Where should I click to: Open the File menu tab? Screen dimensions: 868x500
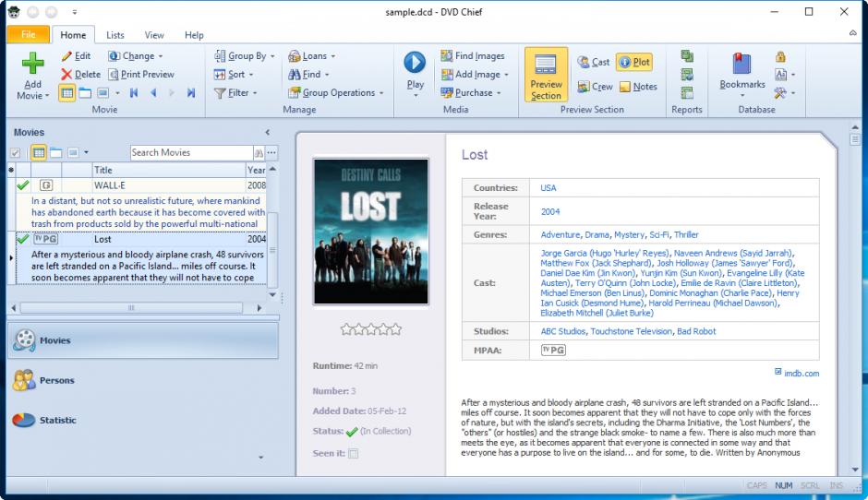point(29,34)
